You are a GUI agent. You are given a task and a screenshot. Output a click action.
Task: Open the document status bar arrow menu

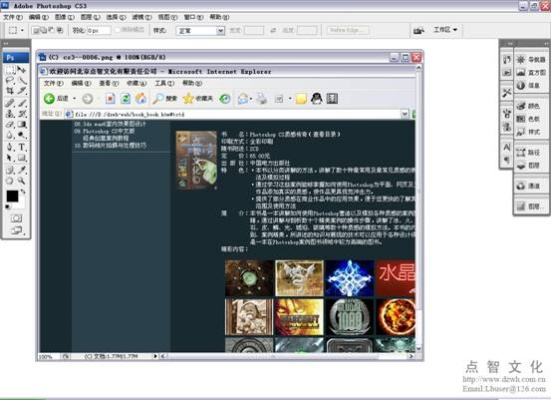point(155,356)
